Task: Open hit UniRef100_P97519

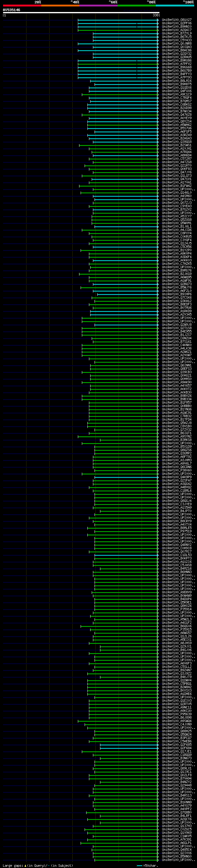Action: (177, 531)
